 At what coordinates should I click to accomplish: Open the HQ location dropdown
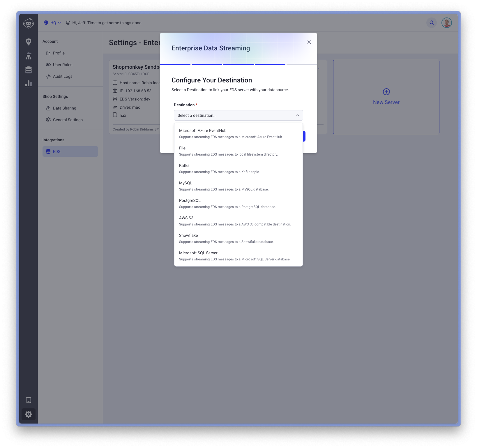pyautogui.click(x=53, y=23)
